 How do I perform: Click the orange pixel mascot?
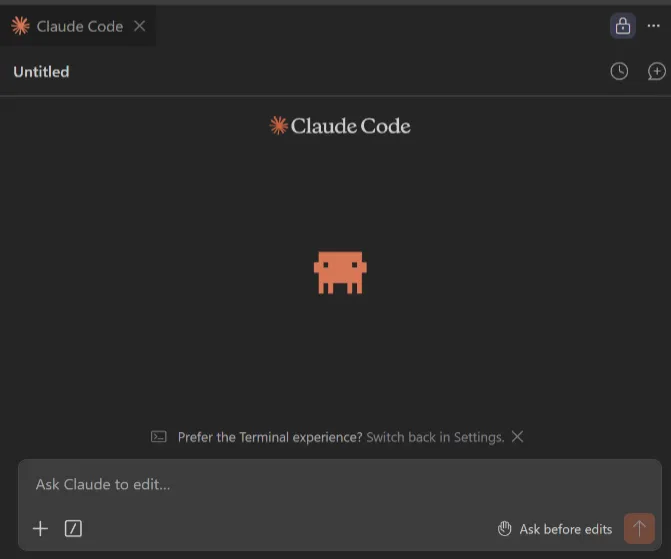(x=340, y=273)
